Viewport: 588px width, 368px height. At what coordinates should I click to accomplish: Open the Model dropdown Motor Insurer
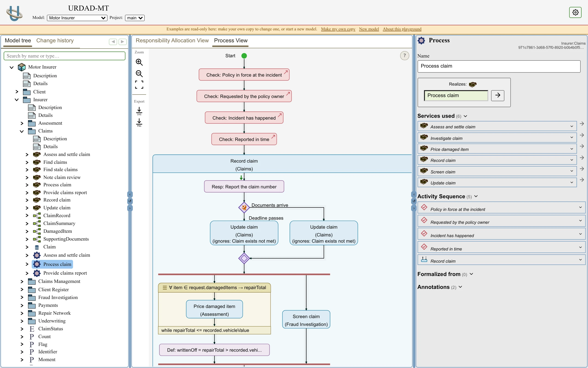77,18
